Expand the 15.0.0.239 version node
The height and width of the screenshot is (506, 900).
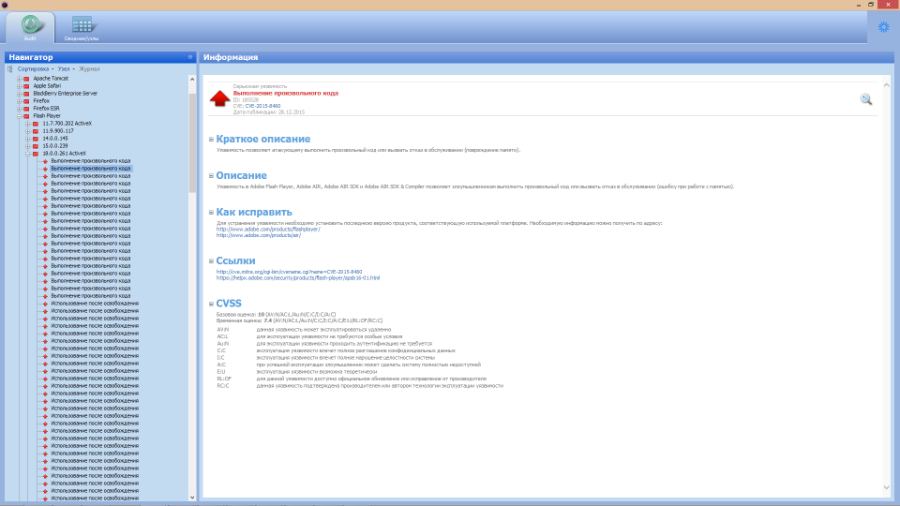coord(28,146)
